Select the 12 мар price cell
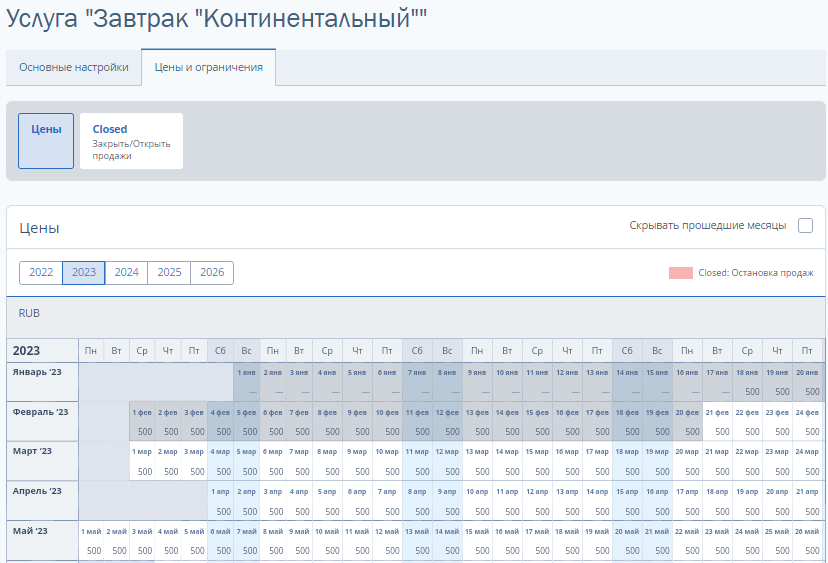This screenshot has width=828, height=563. coord(447,461)
